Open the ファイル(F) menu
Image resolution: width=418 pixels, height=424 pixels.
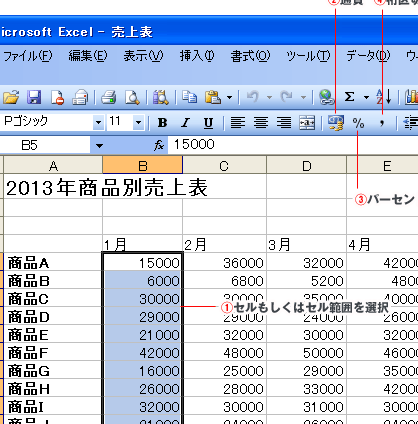coord(28,56)
